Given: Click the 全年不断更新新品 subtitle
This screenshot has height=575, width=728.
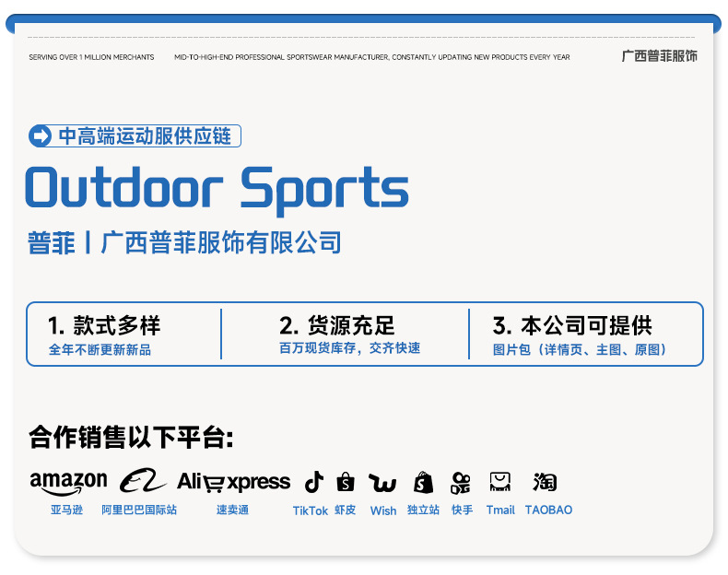Looking at the screenshot, I should tap(100, 349).
